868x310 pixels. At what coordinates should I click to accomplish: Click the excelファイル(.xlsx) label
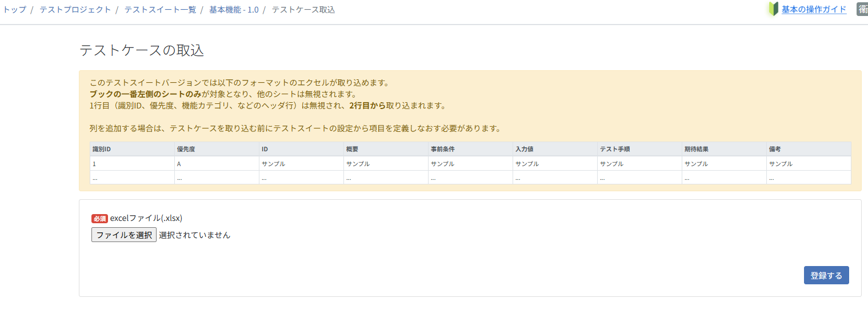click(x=146, y=218)
